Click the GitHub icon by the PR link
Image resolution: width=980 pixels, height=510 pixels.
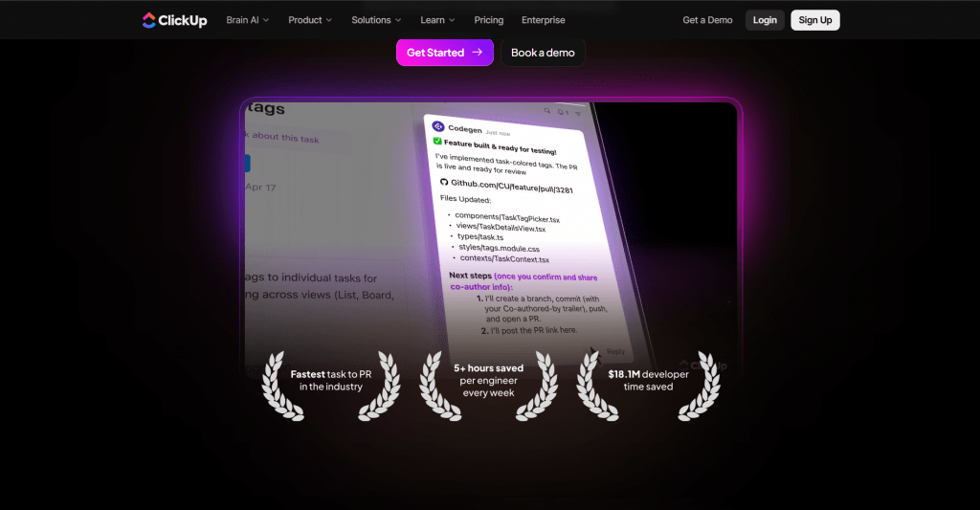(444, 182)
